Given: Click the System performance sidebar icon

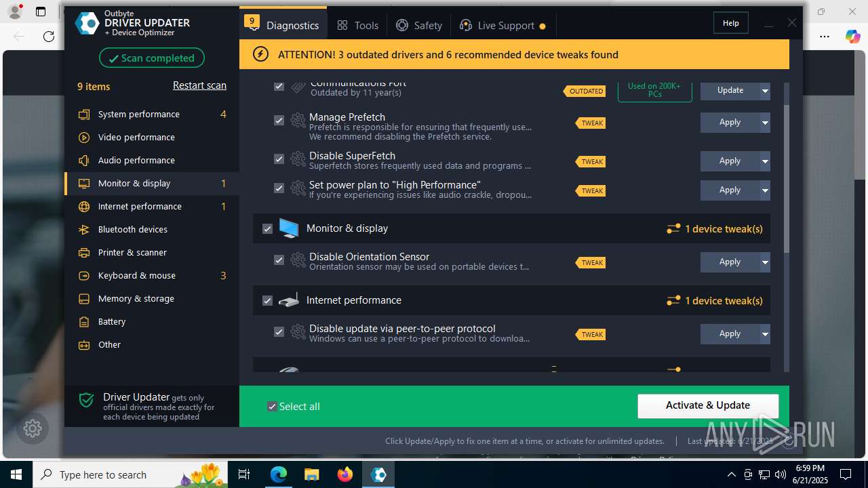Looking at the screenshot, I should (x=84, y=115).
